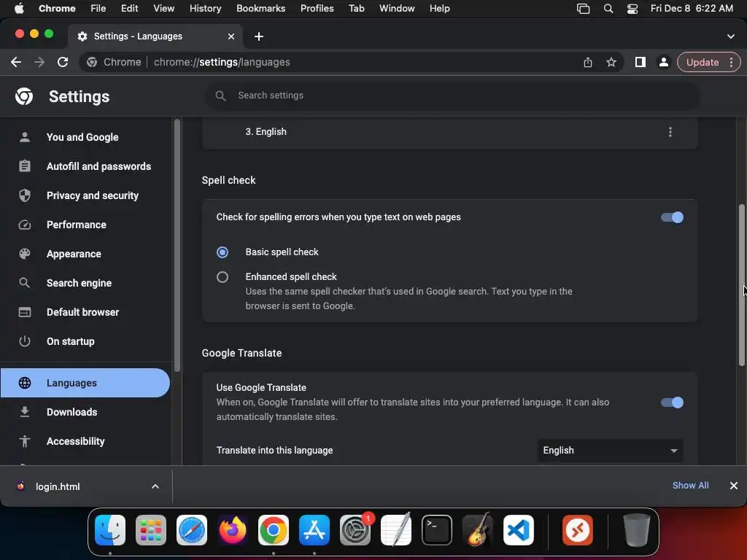Select Basic spell check option
The height and width of the screenshot is (560, 747).
tap(222, 252)
